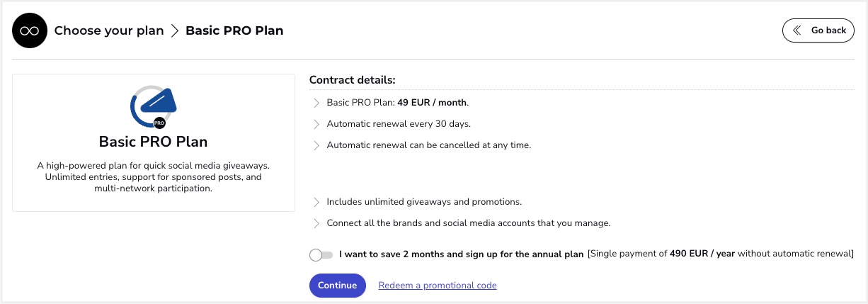Click chevron beside cancelled at any time
868x304 pixels.
coord(316,145)
